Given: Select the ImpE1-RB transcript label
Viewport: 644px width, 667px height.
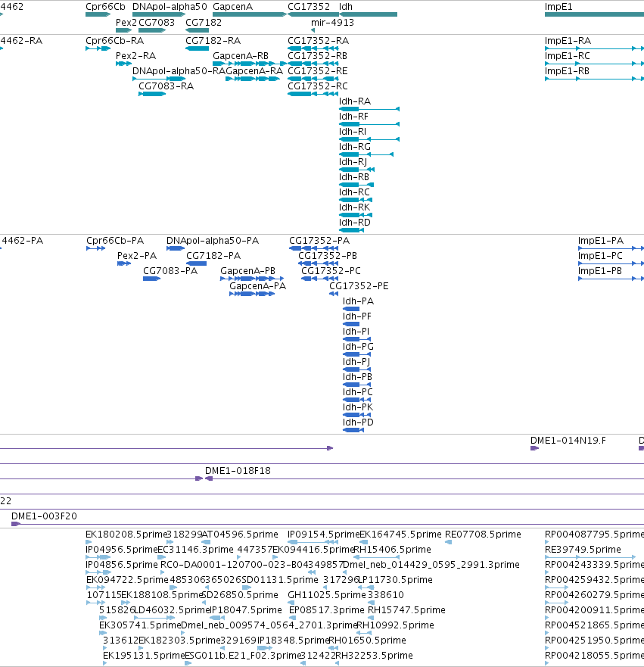Looking at the screenshot, I should click(x=567, y=71).
